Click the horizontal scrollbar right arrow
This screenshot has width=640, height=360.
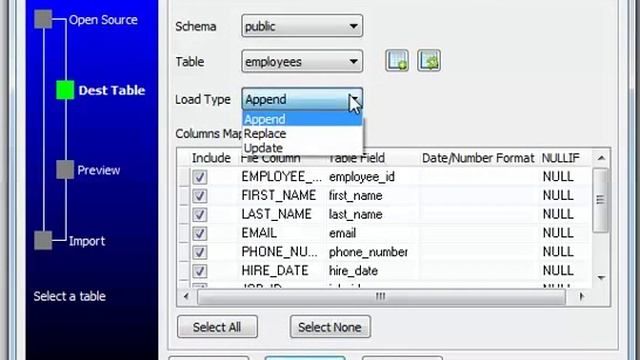582,297
